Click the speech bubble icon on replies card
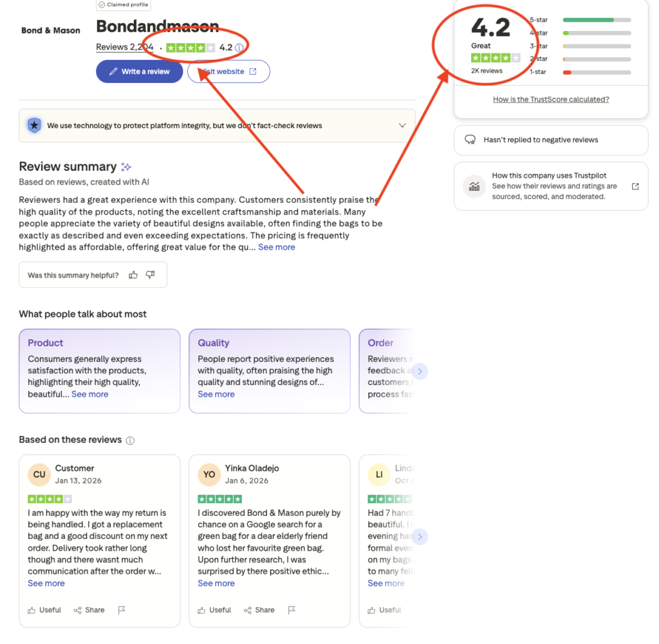The width and height of the screenshot is (659, 644). 470,140
